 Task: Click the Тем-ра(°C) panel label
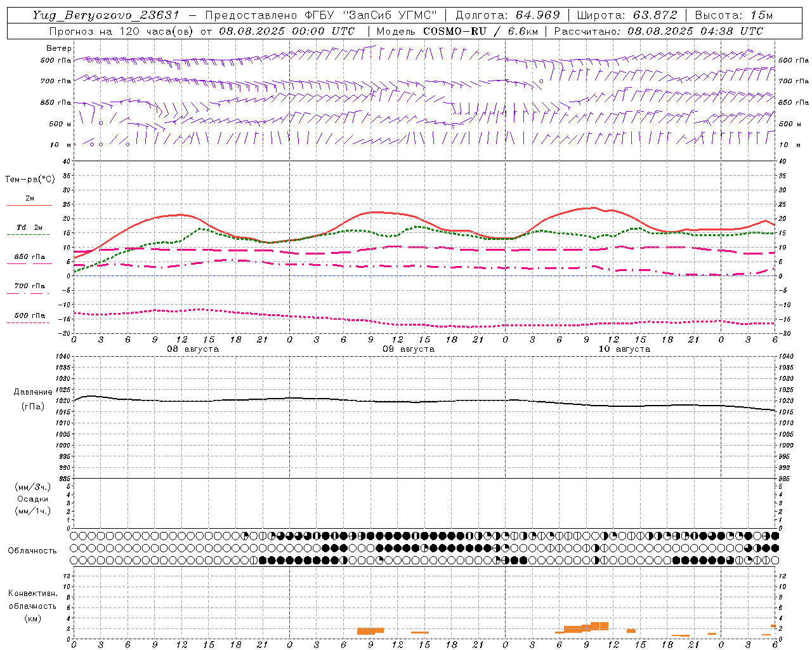click(x=30, y=180)
